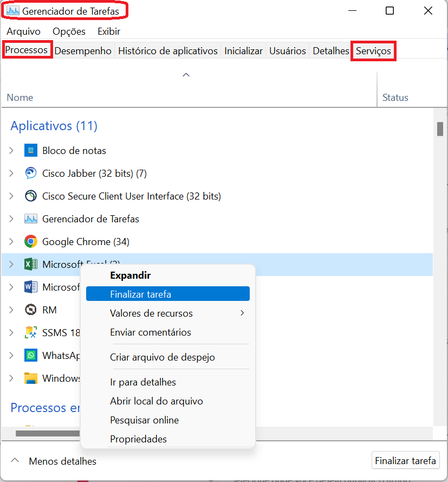Select the Bloco de notas row text
Viewport: 448px width, 482px height.
click(74, 151)
